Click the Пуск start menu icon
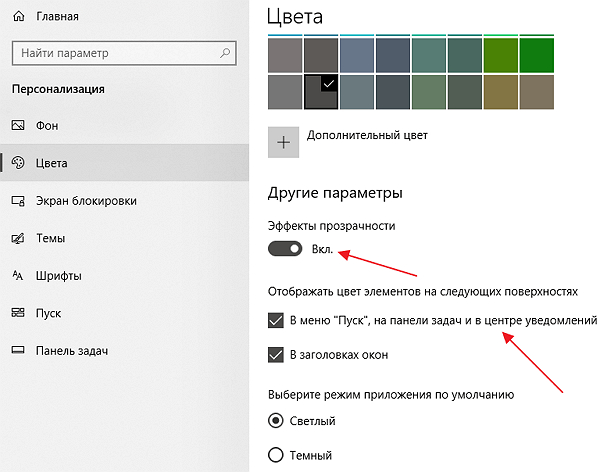600x472 pixels. (x=17, y=313)
